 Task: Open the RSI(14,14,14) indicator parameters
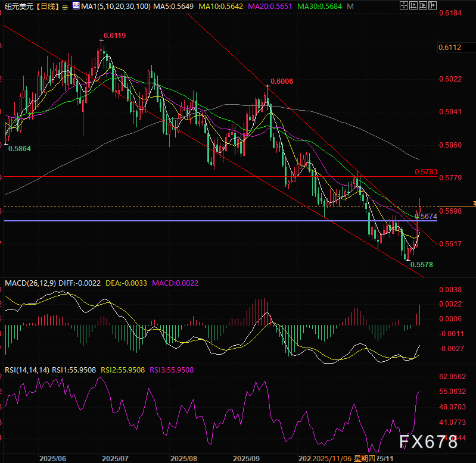click(27, 370)
